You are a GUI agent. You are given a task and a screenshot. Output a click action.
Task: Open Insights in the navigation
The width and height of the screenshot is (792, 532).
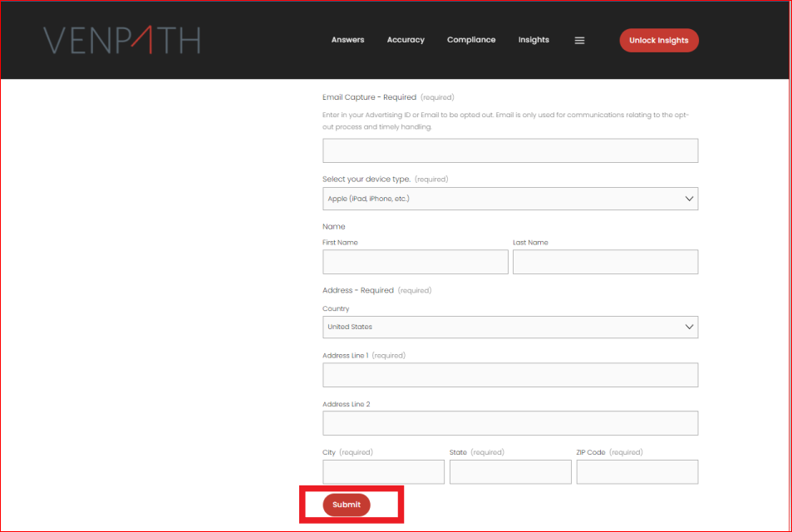pyautogui.click(x=534, y=40)
